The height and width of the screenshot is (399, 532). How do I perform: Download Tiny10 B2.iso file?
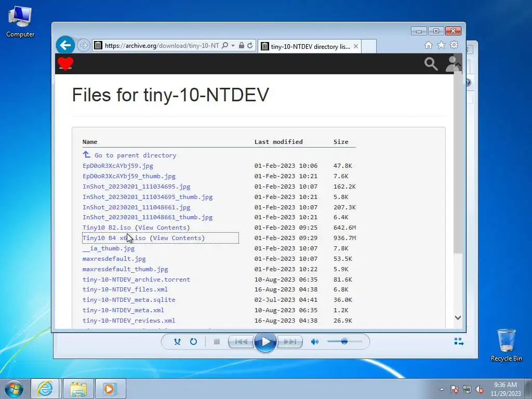pyautogui.click(x=107, y=228)
